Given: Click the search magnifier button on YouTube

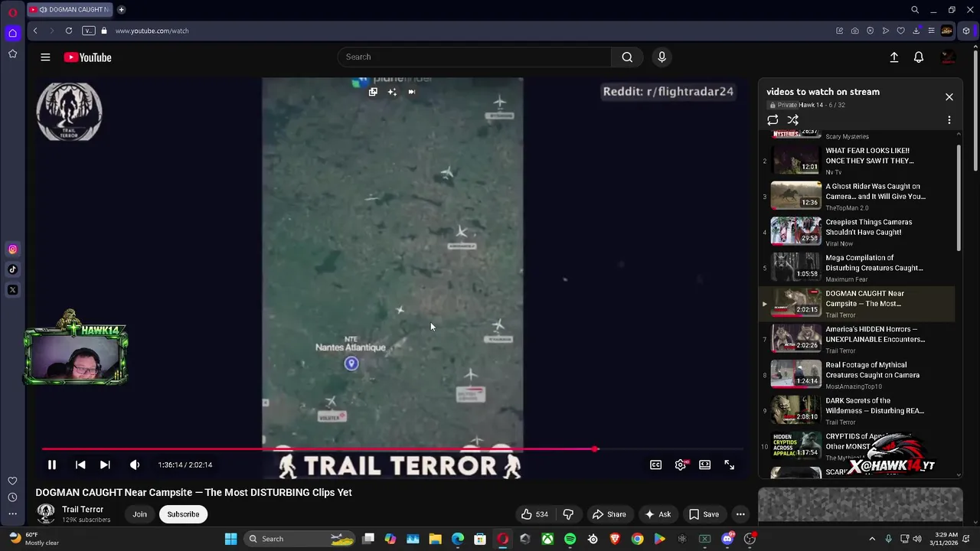Looking at the screenshot, I should (627, 57).
